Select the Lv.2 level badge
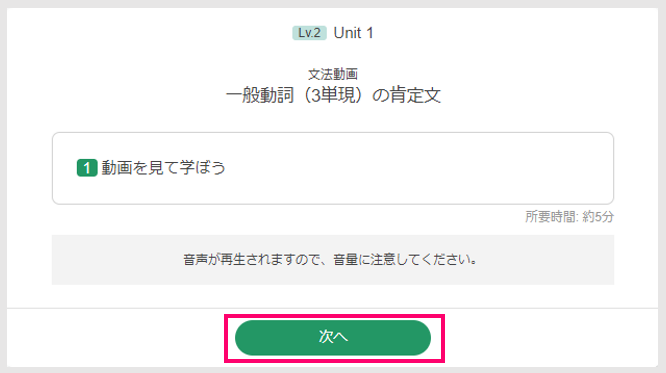666x373 pixels. pyautogui.click(x=309, y=33)
